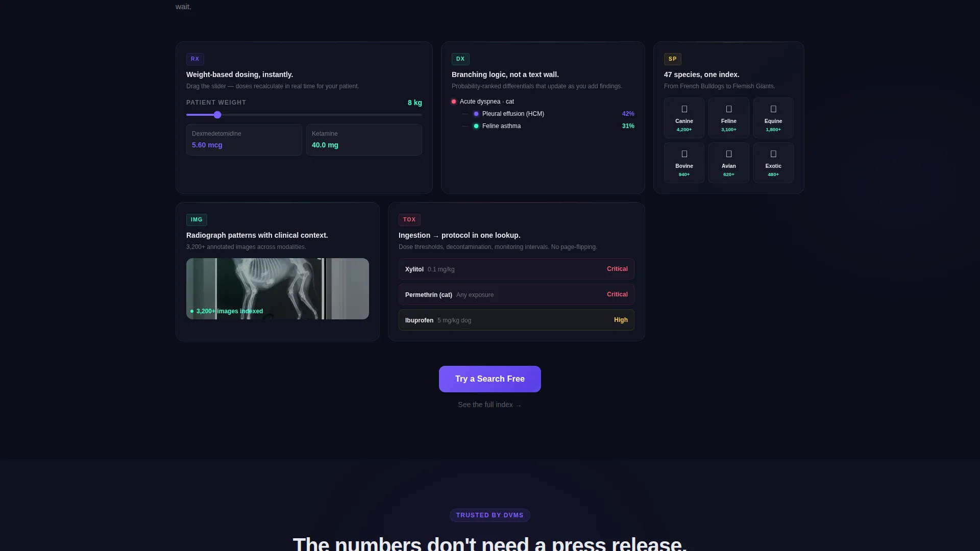Select the Exotic species tile

click(x=773, y=163)
